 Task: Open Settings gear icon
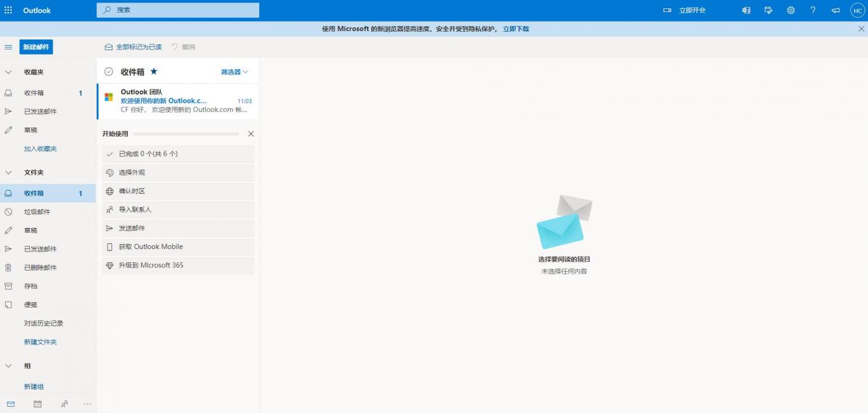pyautogui.click(x=790, y=10)
